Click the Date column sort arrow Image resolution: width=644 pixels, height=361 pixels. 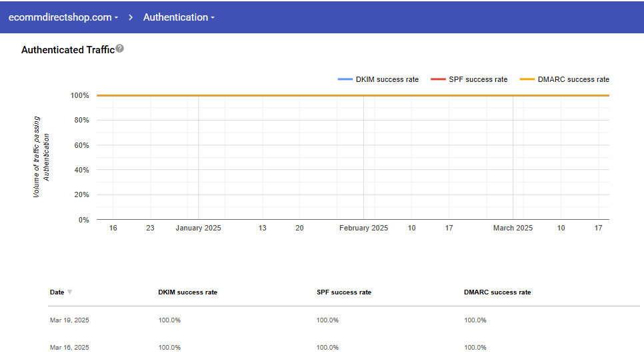[70, 292]
